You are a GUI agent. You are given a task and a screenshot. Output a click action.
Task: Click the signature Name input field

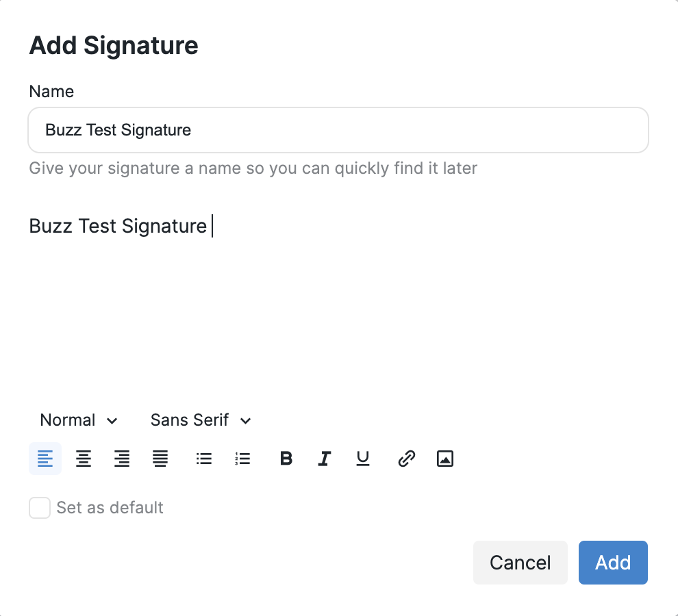click(338, 130)
